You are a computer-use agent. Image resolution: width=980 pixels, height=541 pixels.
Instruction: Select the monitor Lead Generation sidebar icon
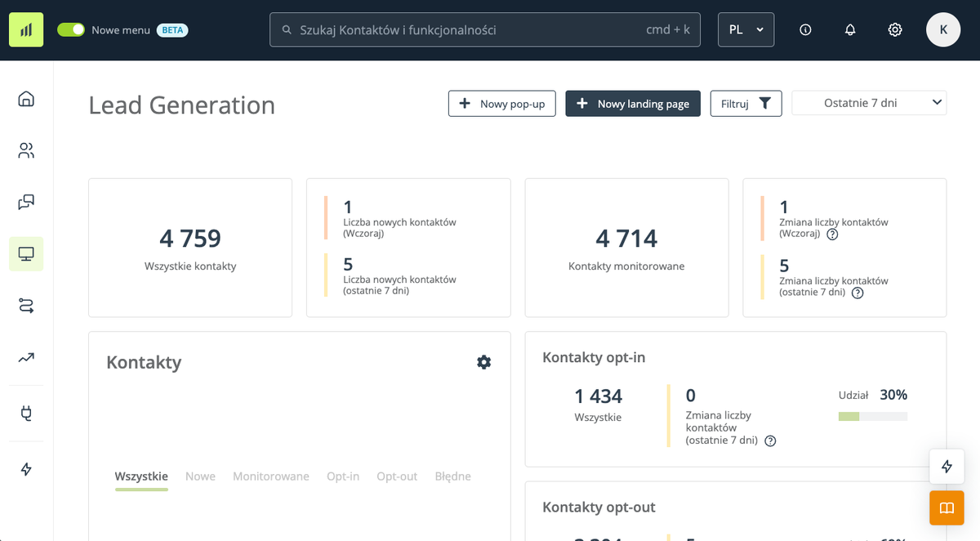click(26, 254)
